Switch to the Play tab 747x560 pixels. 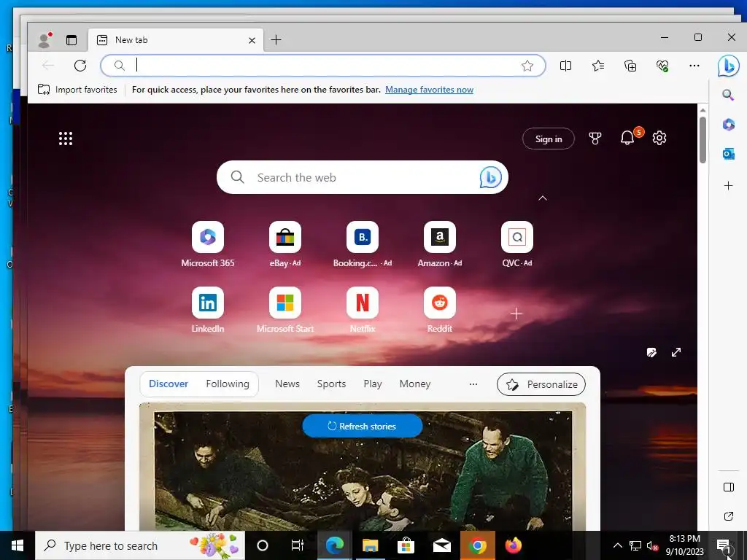[373, 384]
